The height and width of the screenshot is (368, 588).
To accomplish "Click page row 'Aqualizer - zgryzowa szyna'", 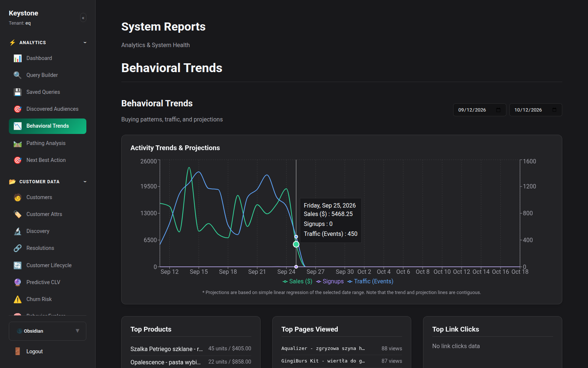I will [x=342, y=348].
